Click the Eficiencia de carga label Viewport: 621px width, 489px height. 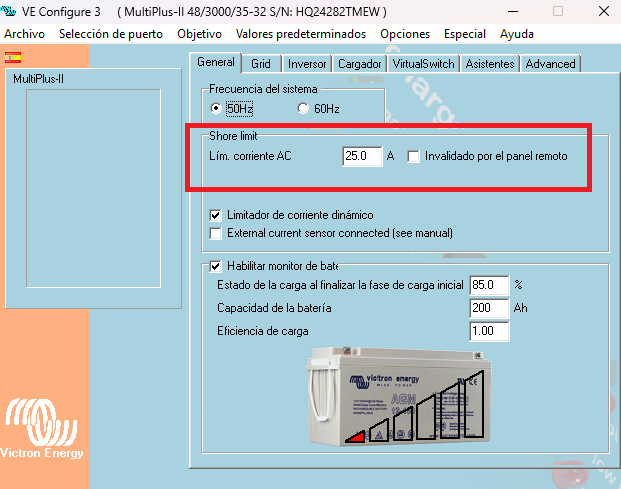point(263,331)
